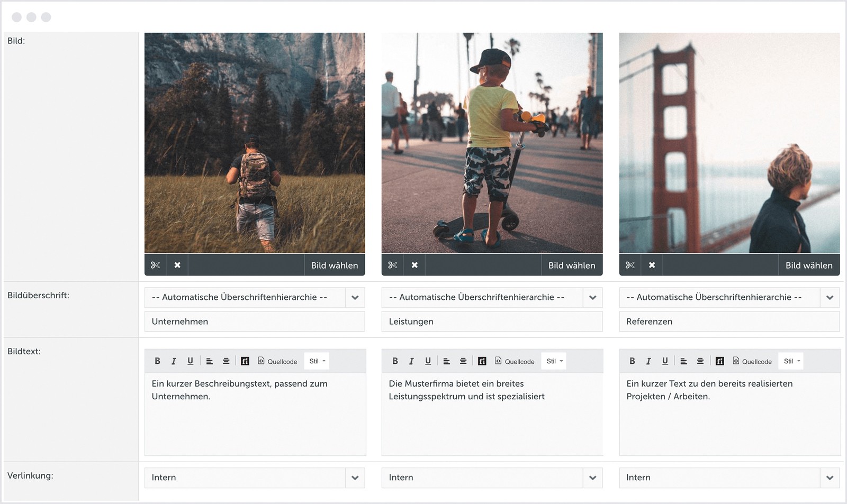Toggle underline in Referenzen text editor
The height and width of the screenshot is (504, 847).
(665, 361)
